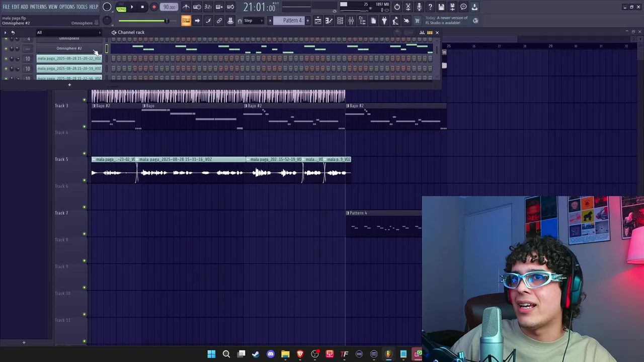Click the shopping cart content library icon
This screenshot has width=644, height=362.
tap(417, 21)
